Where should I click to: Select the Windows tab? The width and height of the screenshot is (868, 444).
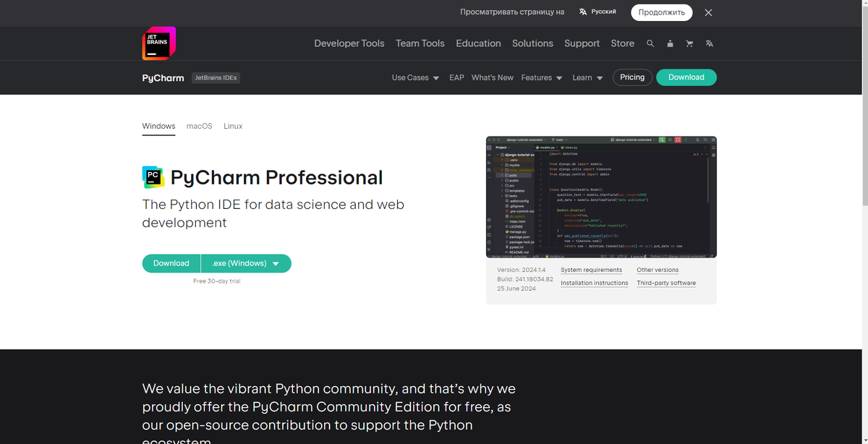158,126
